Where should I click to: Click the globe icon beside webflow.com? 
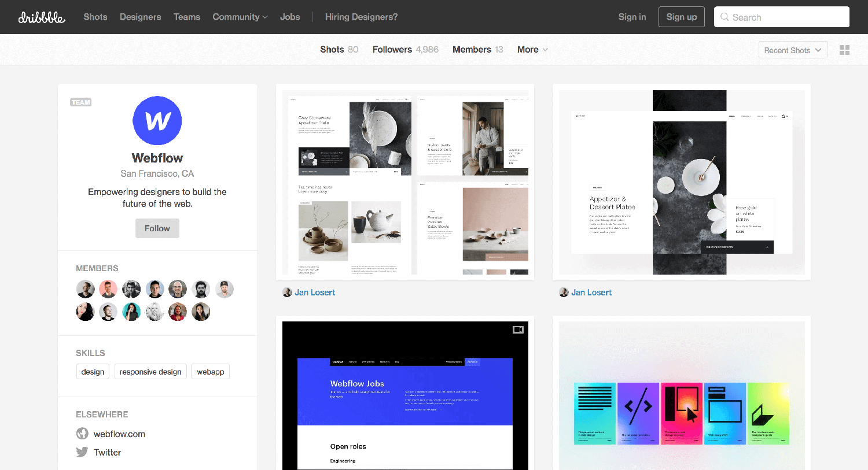pos(82,434)
